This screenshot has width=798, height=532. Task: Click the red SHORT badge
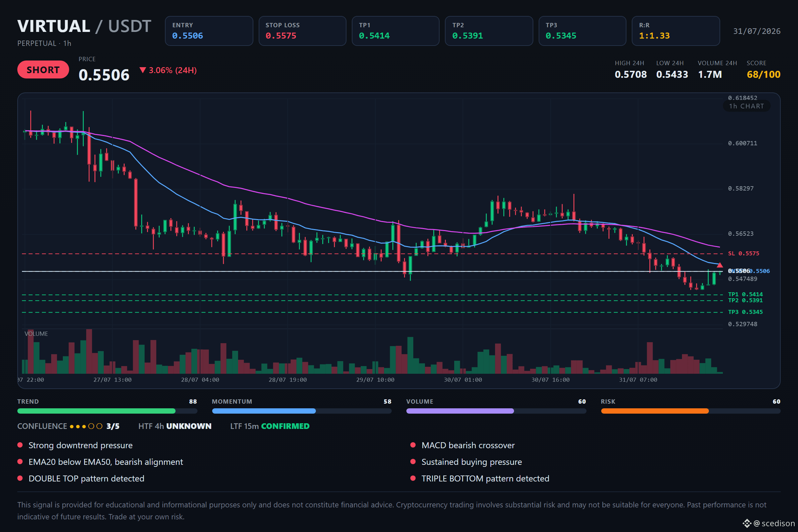coord(43,69)
